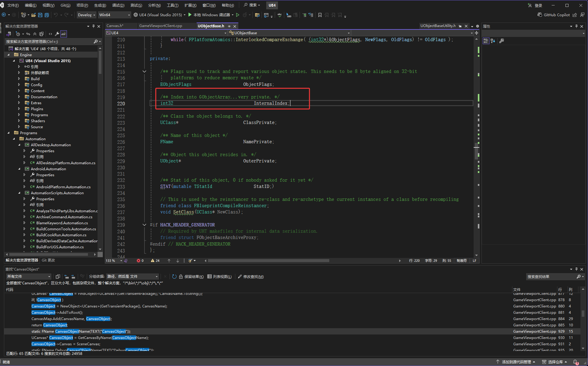This screenshot has width=588, height=366.
Task: Click the refresh find results icon
Action: tap(174, 277)
